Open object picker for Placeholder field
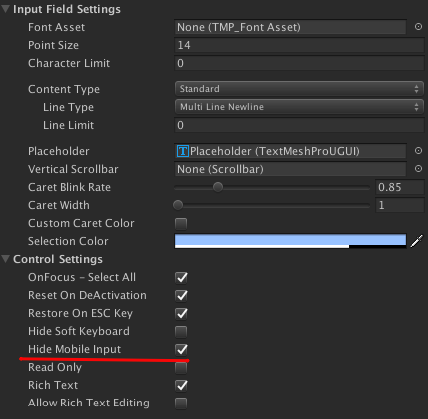 [418, 151]
